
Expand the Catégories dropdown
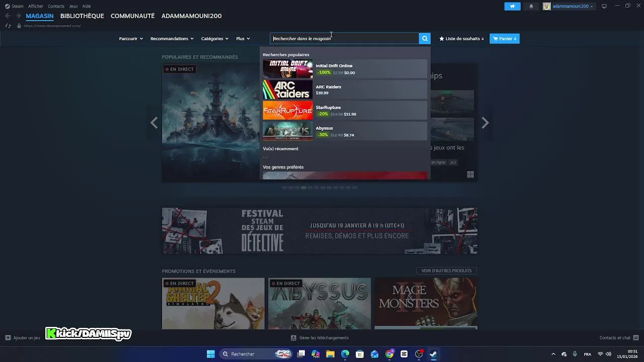[215, 39]
